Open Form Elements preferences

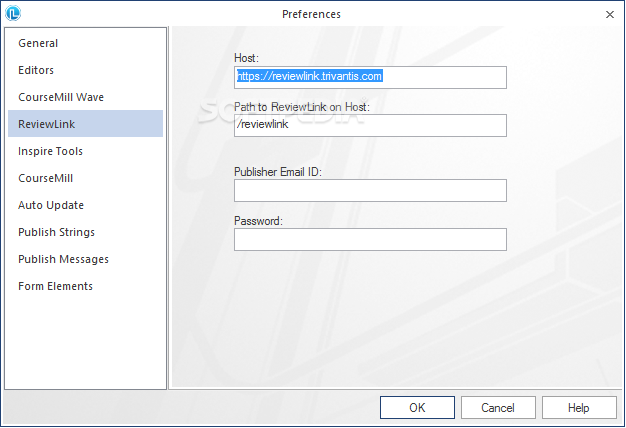click(85, 286)
